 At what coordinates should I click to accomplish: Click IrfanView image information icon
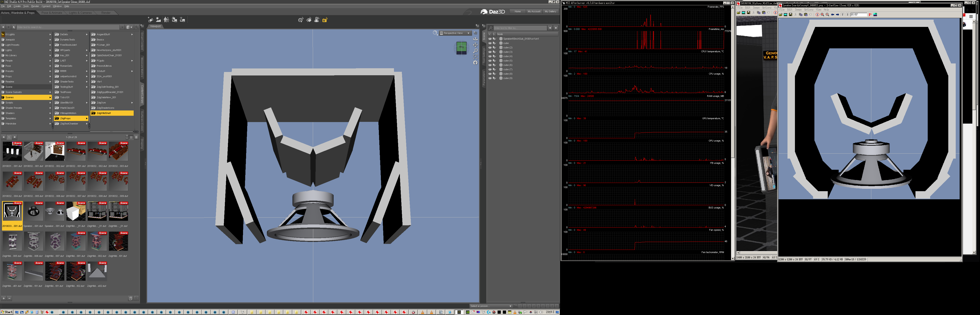pyautogui.click(x=817, y=15)
